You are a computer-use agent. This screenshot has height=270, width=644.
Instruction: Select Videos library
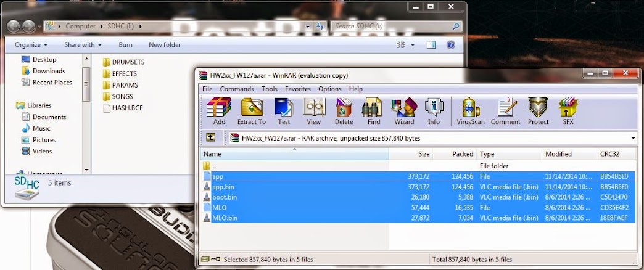[x=37, y=152]
